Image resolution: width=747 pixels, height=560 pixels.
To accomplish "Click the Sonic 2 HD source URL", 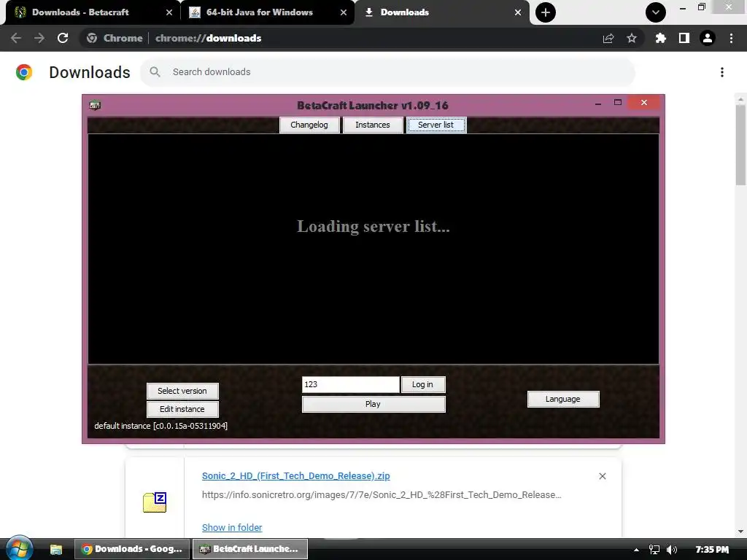I will (x=382, y=495).
